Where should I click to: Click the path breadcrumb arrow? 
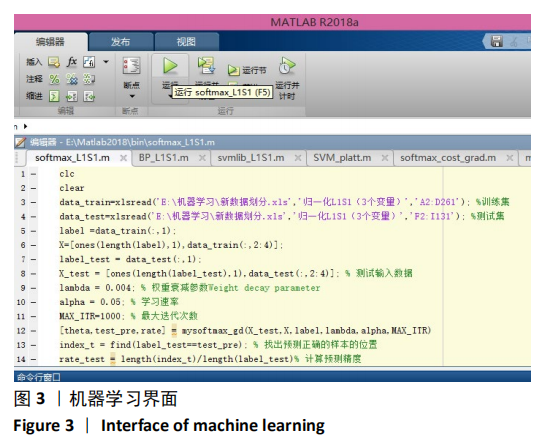point(25,126)
